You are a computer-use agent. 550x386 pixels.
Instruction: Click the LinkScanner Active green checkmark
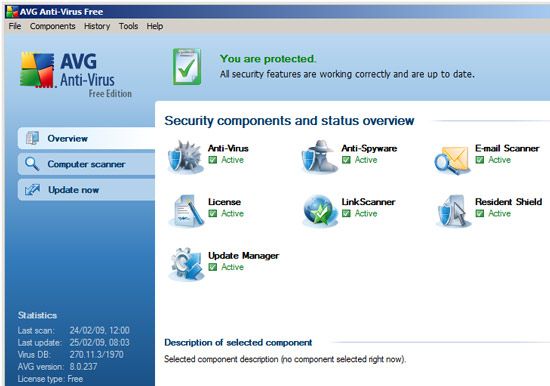(346, 213)
